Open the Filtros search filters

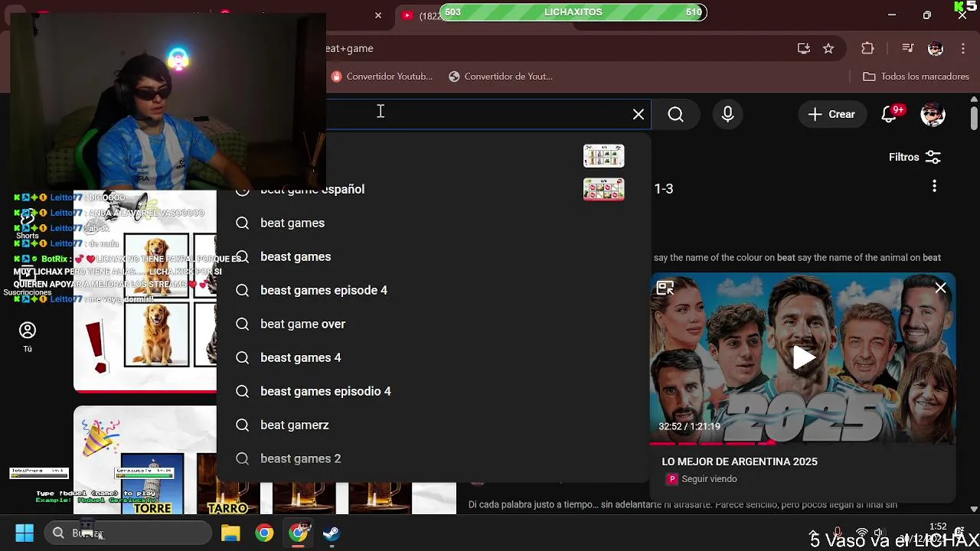[x=915, y=157]
